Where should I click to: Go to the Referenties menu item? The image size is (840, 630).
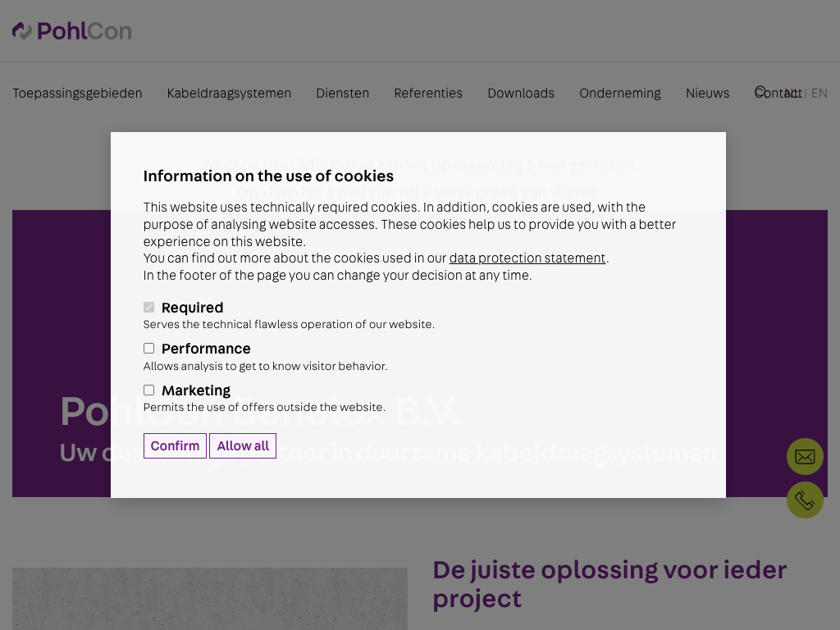pos(428,94)
